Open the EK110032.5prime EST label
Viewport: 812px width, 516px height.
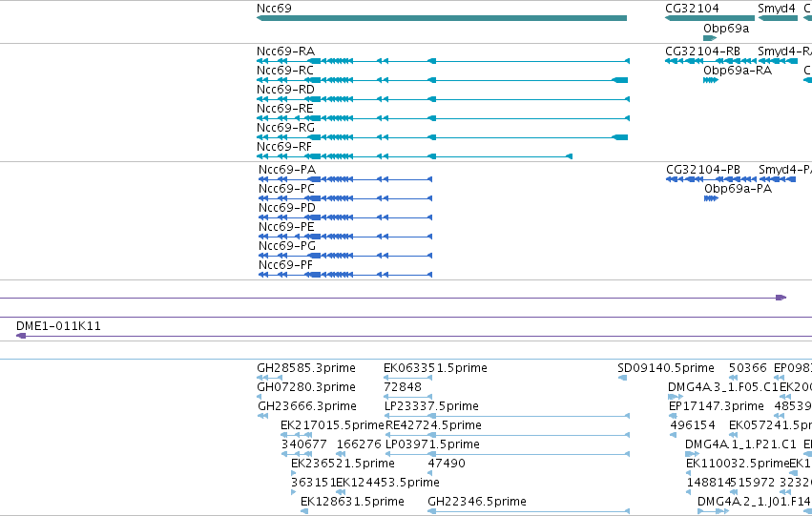click(738, 464)
